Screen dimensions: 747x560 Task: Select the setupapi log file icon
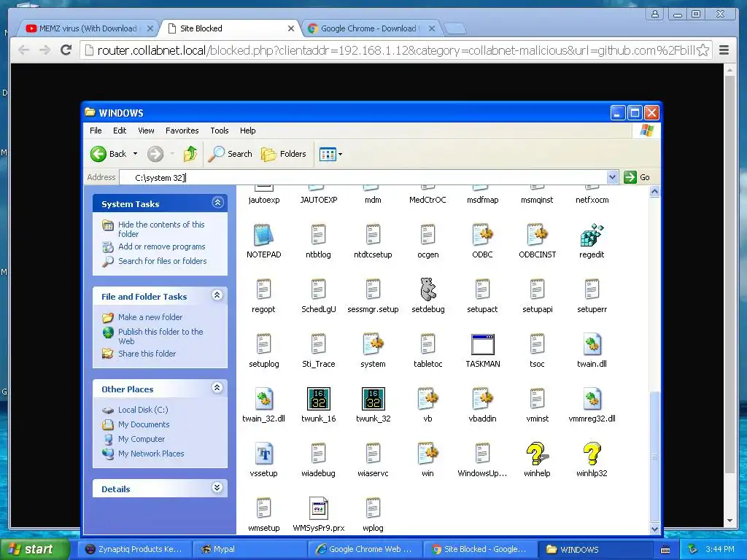[x=538, y=289]
